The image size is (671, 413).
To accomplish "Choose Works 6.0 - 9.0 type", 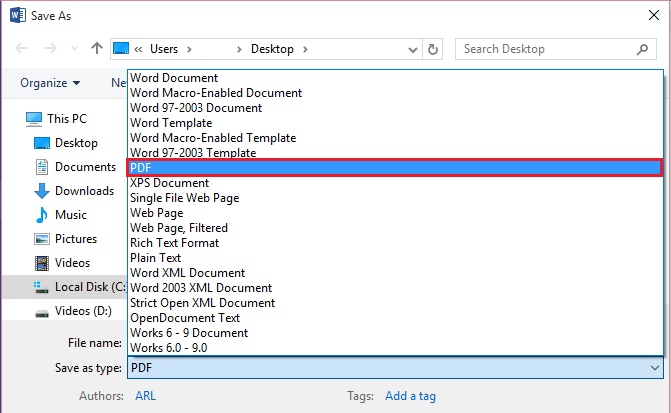I will tap(395, 348).
